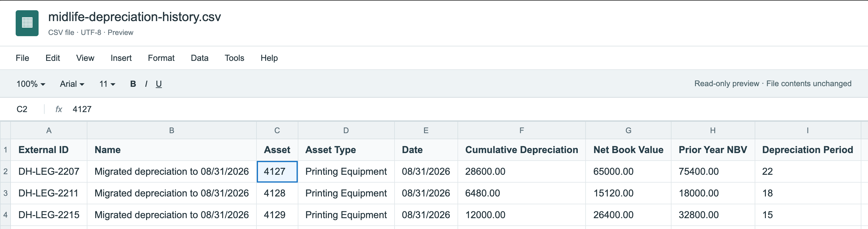Select column I header
The width and height of the screenshot is (868, 229).
807,130
